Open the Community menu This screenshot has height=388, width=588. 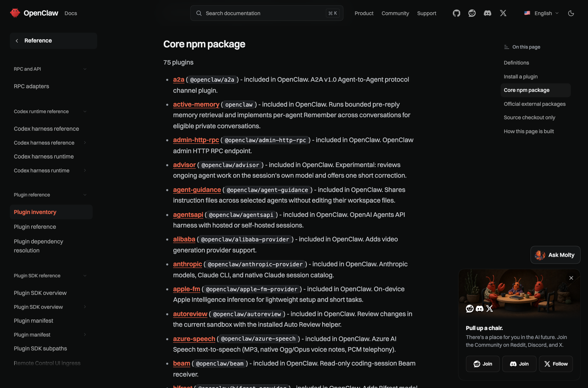[395, 13]
